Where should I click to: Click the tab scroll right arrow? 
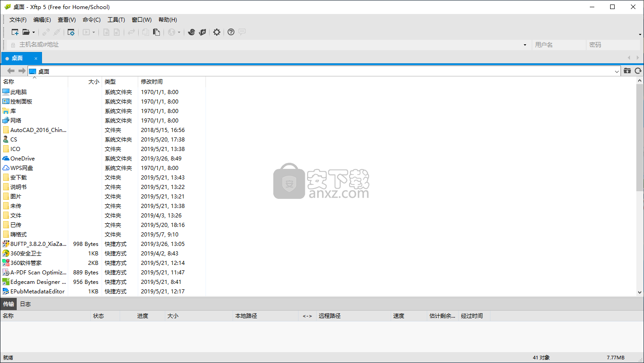click(639, 58)
